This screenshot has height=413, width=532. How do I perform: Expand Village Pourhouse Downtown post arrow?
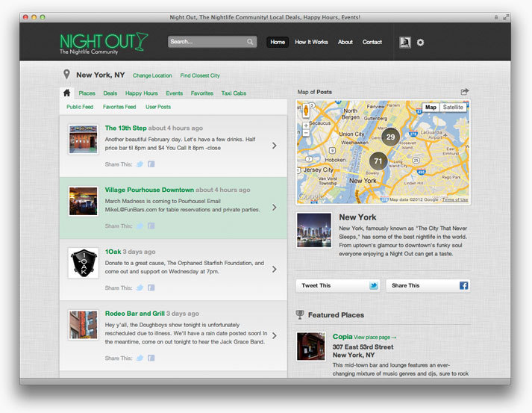point(274,208)
